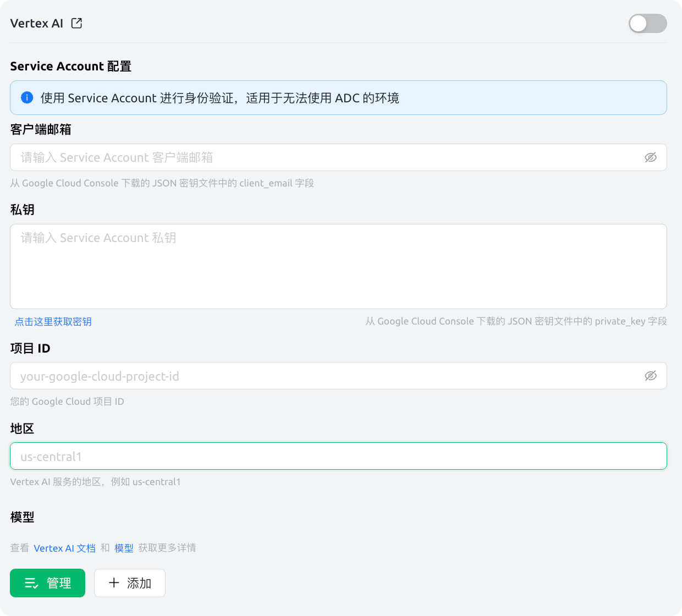The width and height of the screenshot is (682, 616).
Task: Toggle visibility eye in project ID field
Action: (651, 376)
